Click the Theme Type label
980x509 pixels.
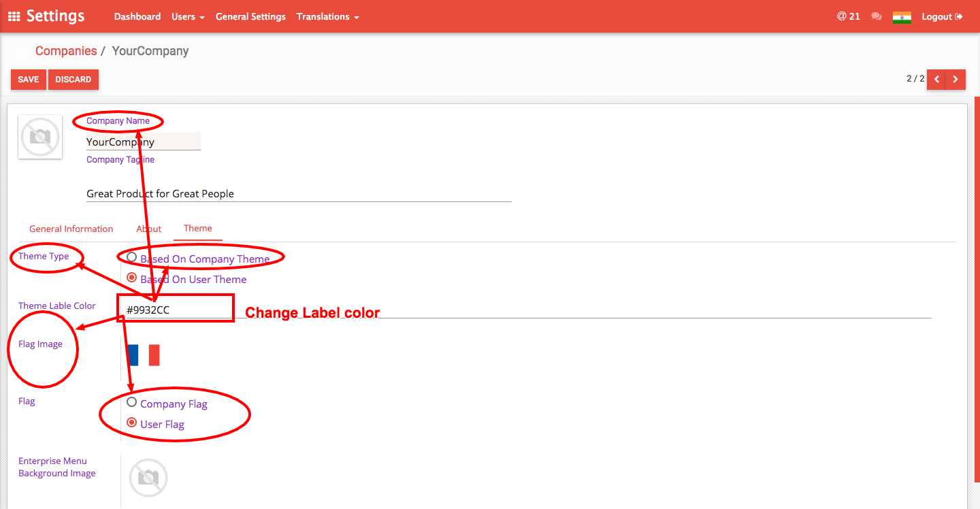click(44, 256)
